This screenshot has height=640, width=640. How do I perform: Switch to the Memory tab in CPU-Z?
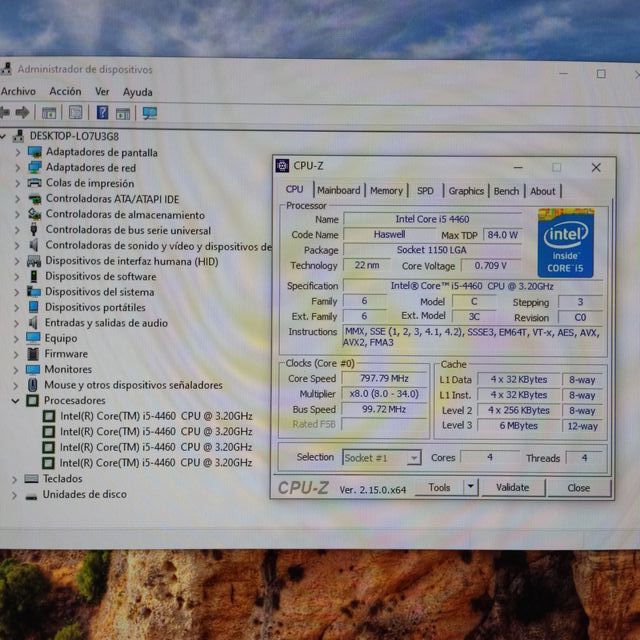point(386,191)
